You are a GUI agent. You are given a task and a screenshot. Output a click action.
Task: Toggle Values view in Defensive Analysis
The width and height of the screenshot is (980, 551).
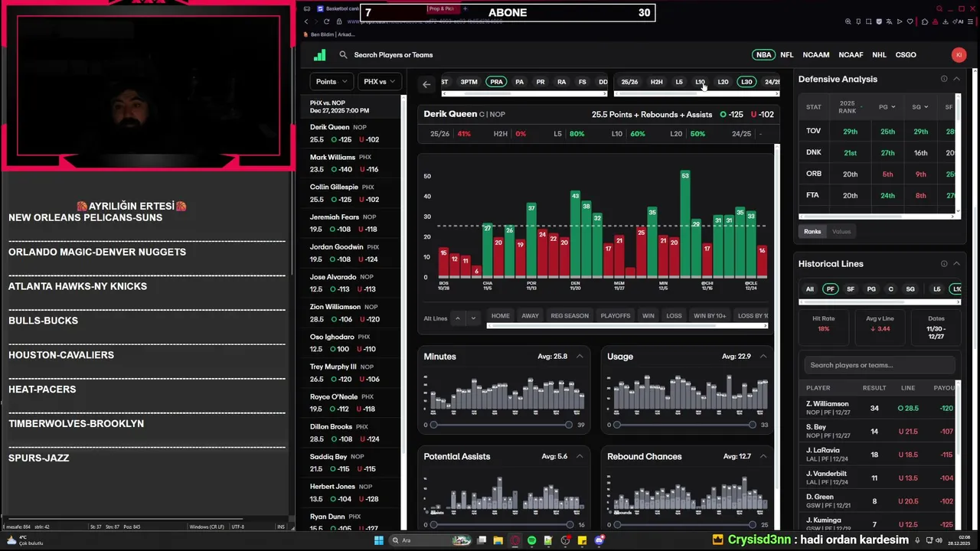click(x=841, y=231)
